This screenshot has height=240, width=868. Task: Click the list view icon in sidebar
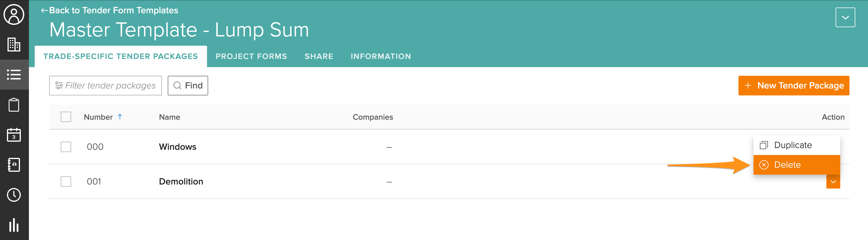tap(14, 75)
